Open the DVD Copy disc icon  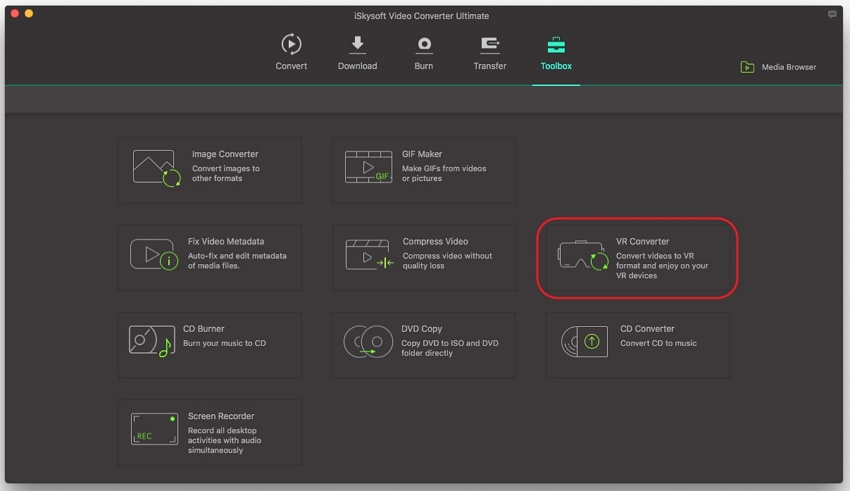tap(368, 342)
